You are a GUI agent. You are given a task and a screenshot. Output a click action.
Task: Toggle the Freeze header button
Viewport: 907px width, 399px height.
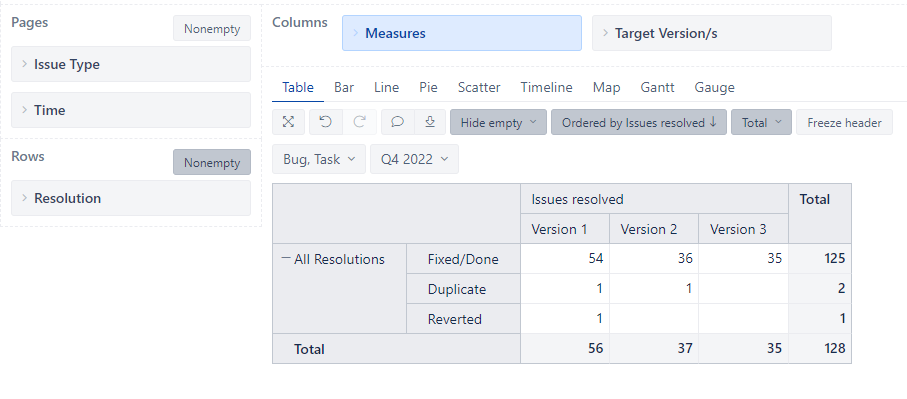(x=844, y=122)
